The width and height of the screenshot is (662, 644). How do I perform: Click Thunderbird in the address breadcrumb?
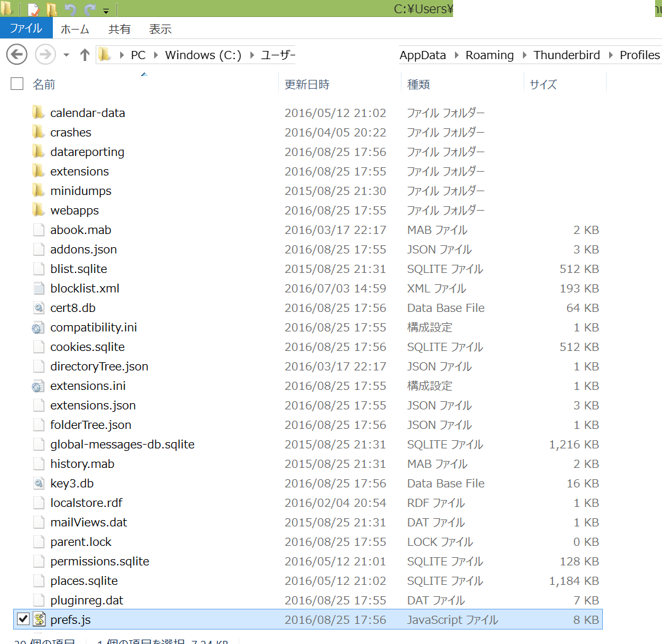click(566, 55)
